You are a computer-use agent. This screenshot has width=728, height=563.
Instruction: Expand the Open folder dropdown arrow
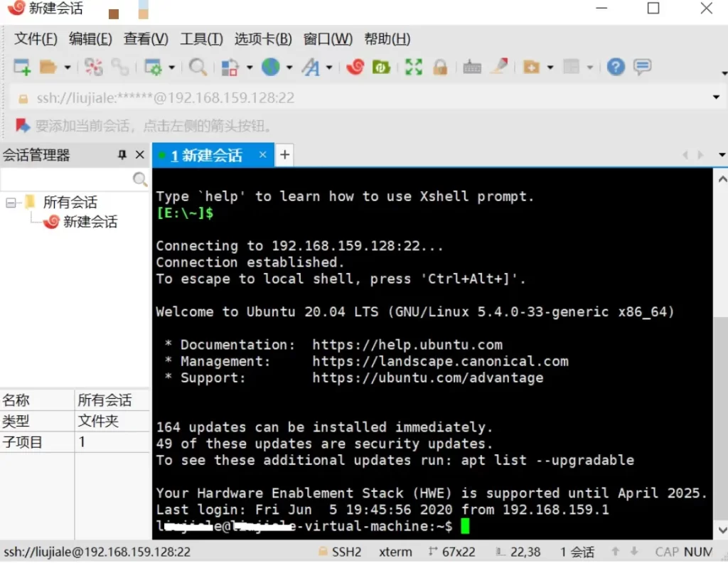click(68, 68)
